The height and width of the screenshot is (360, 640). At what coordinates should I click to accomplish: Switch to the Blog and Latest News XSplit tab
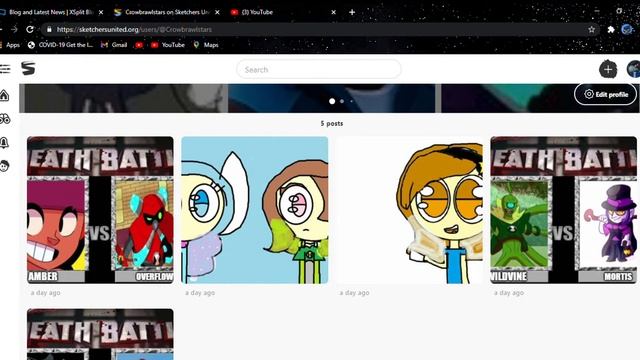(51, 12)
